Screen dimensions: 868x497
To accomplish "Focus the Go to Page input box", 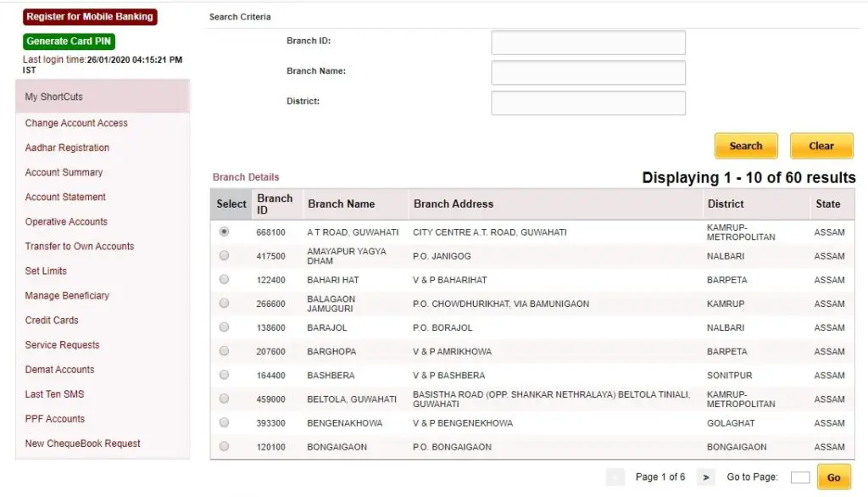I will pyautogui.click(x=800, y=477).
